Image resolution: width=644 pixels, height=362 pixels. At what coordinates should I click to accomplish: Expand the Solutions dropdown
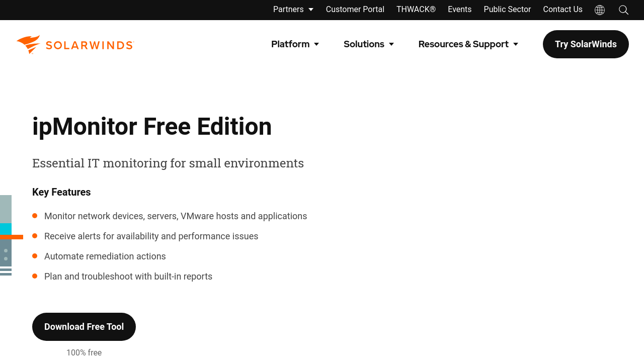[x=368, y=44]
